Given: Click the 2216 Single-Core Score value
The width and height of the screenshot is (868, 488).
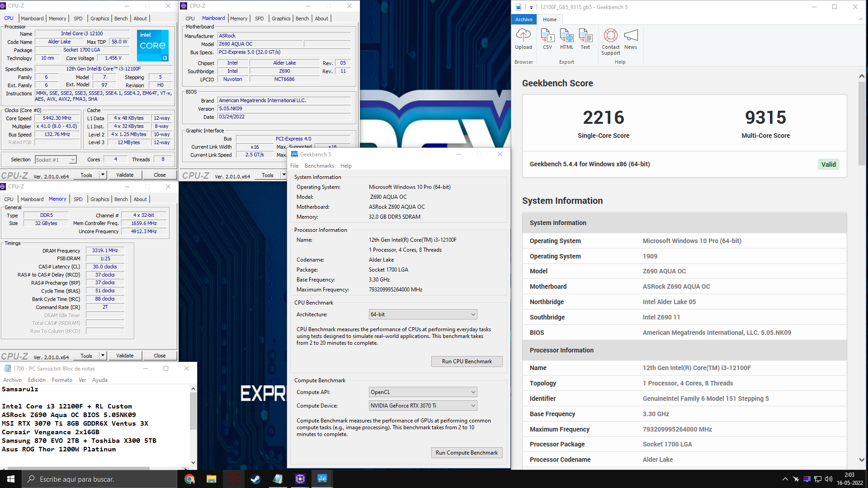Looking at the screenshot, I should click(603, 117).
